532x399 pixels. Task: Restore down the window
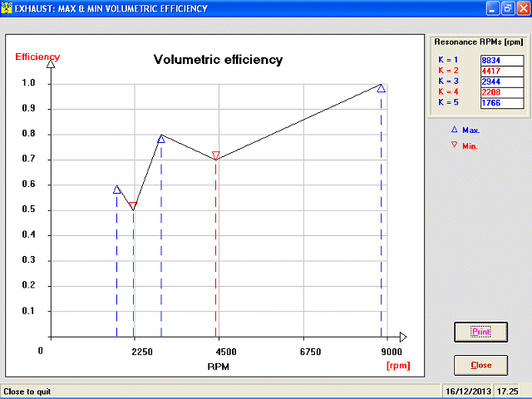508,8
